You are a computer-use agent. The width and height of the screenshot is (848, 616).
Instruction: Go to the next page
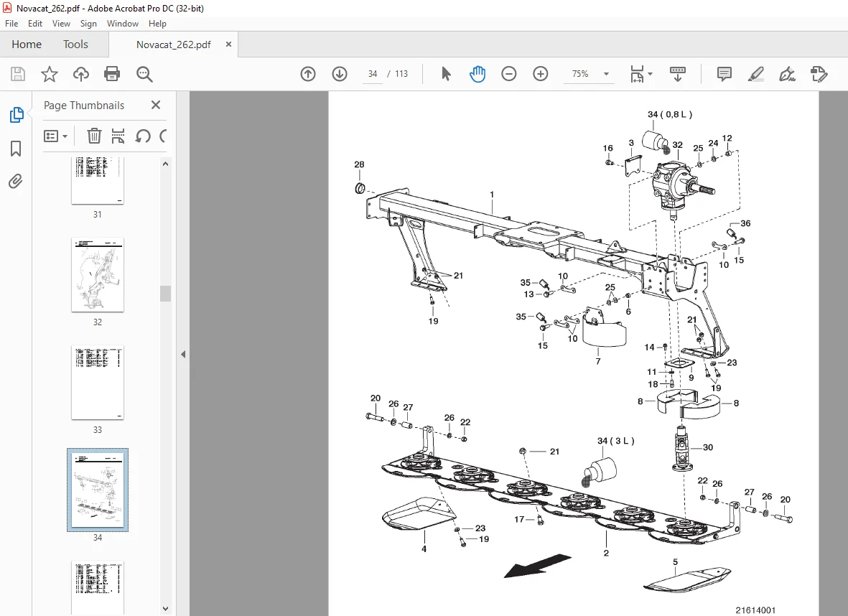point(340,74)
